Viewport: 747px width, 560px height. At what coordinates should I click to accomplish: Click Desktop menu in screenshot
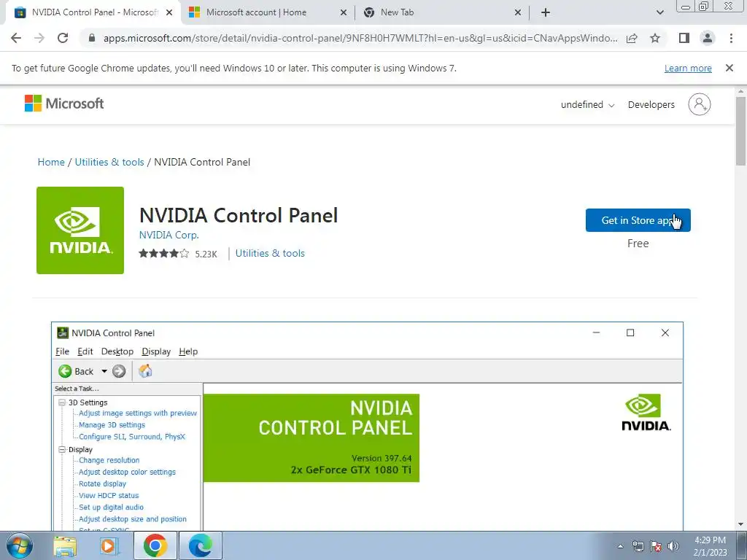117,351
